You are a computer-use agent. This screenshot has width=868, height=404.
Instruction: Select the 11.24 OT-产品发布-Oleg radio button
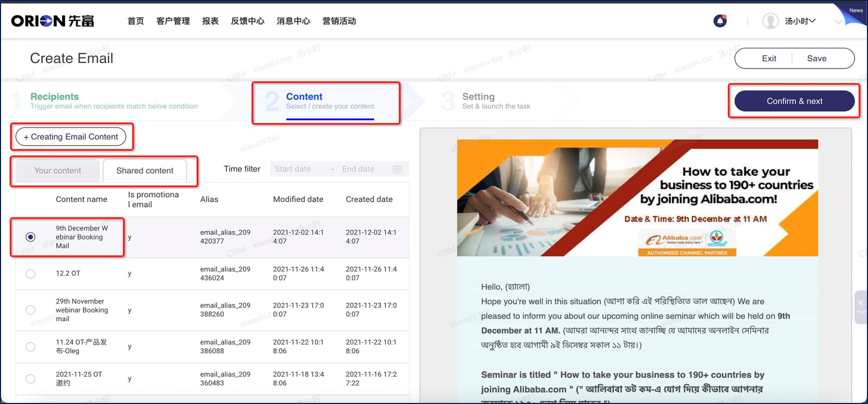(x=31, y=347)
